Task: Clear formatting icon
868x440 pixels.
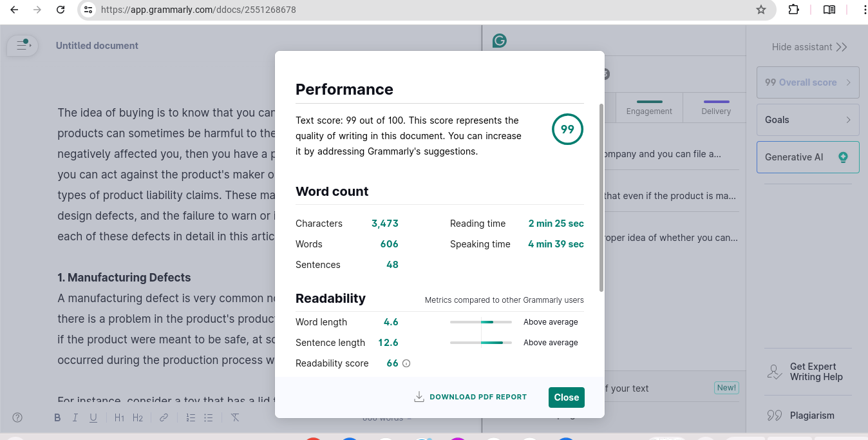Action: click(x=235, y=417)
